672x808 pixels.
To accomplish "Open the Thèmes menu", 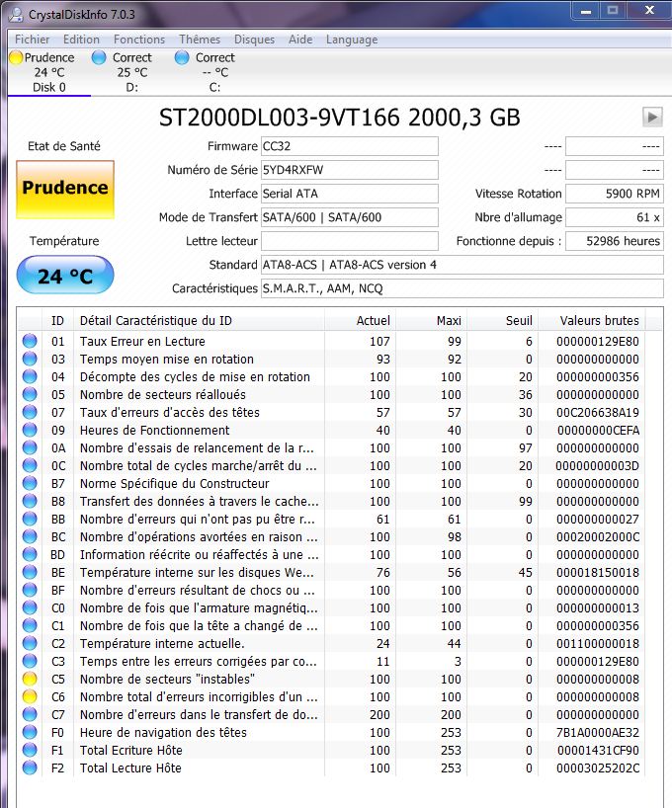I will 200,40.
